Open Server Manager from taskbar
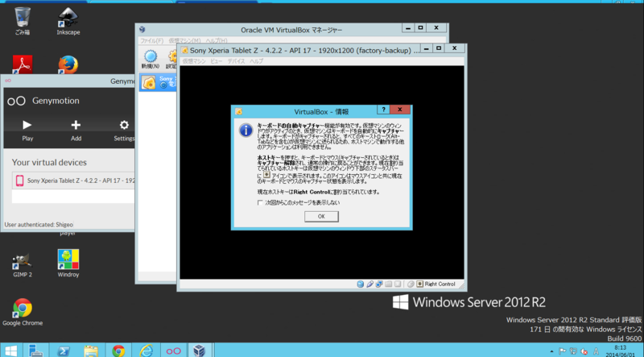644x357 pixels. point(35,351)
